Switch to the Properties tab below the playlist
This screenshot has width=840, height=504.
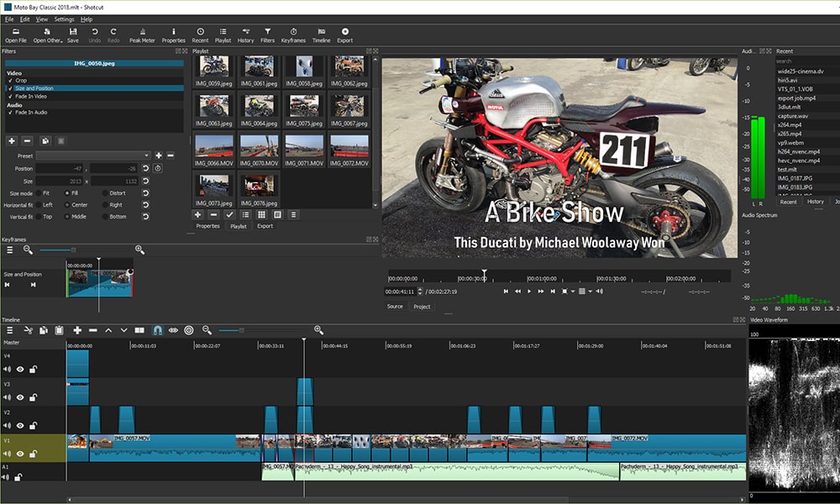coord(207,226)
